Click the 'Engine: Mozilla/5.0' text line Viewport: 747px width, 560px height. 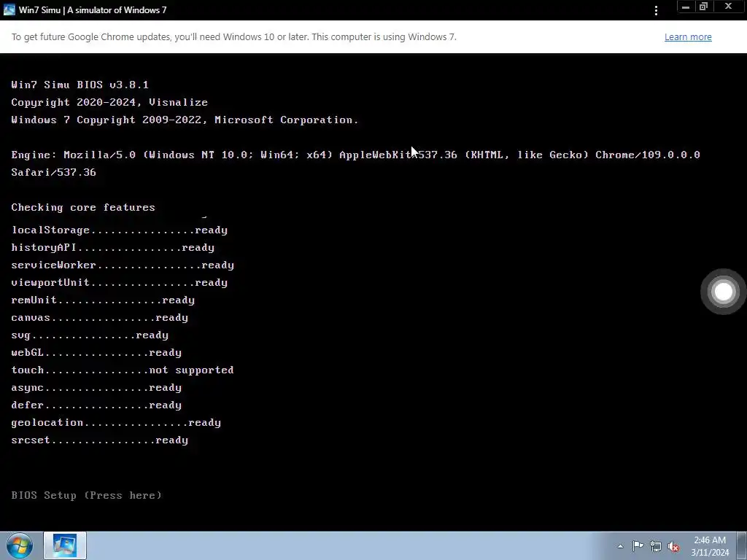[x=355, y=155]
